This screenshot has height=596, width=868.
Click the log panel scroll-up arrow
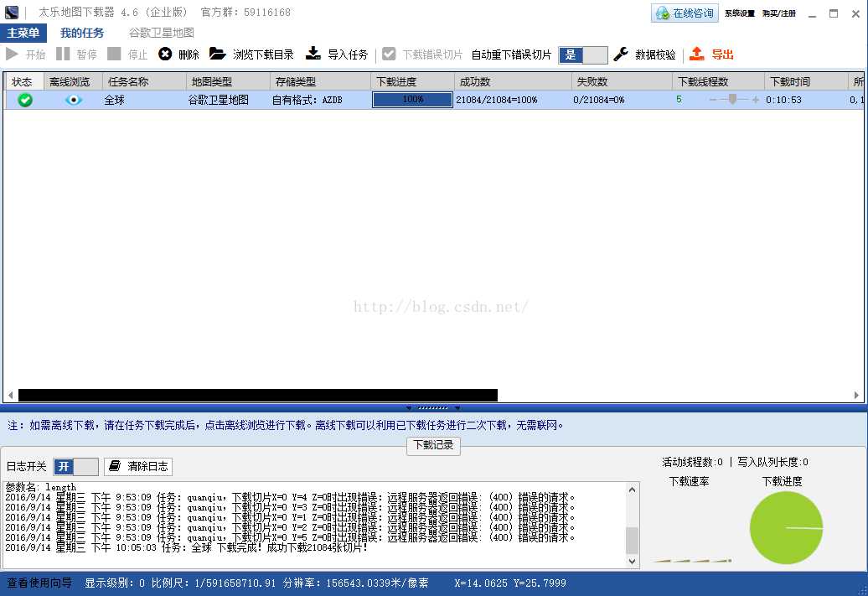tap(633, 490)
